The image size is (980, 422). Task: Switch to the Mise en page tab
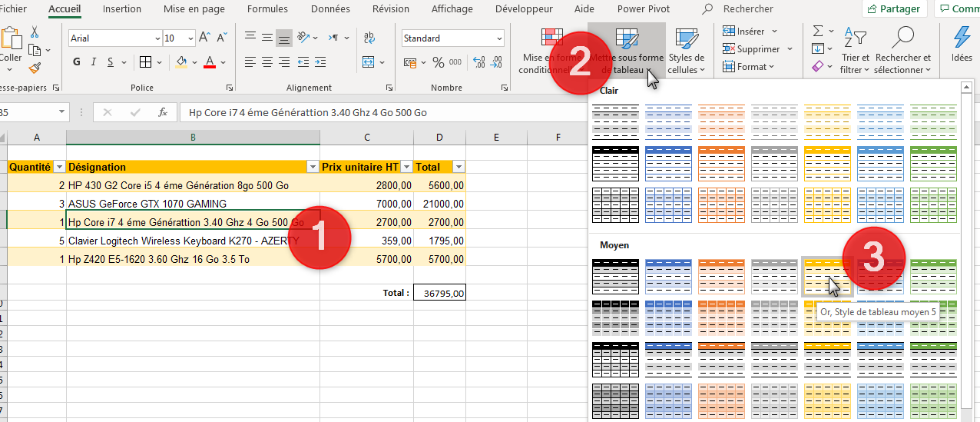[x=194, y=9]
